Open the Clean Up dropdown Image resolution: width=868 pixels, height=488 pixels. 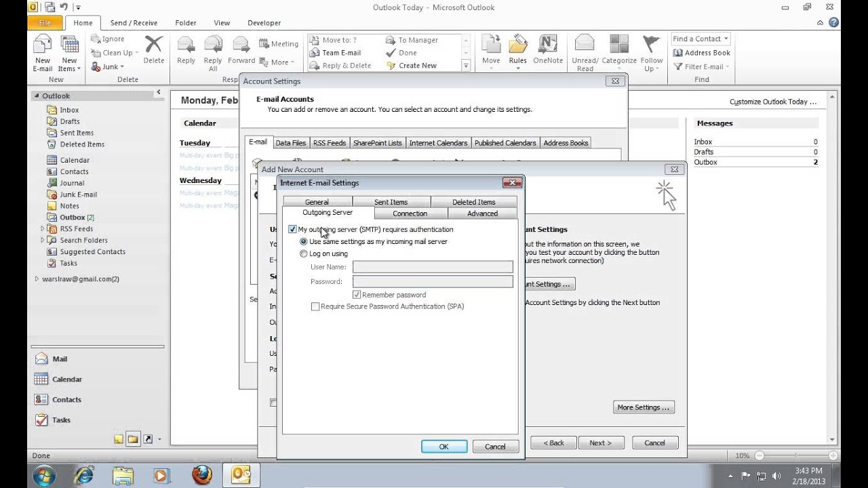pyautogui.click(x=114, y=53)
